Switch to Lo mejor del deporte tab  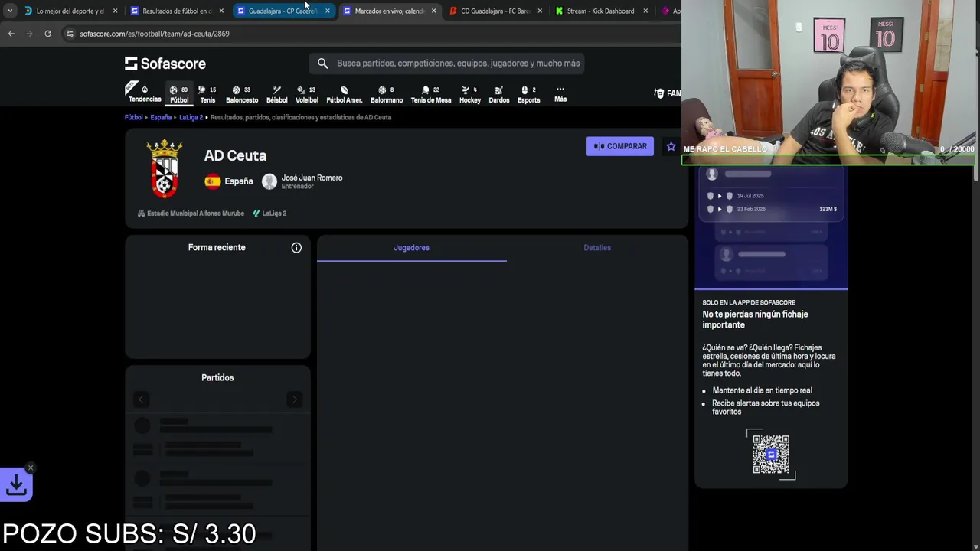click(70, 11)
